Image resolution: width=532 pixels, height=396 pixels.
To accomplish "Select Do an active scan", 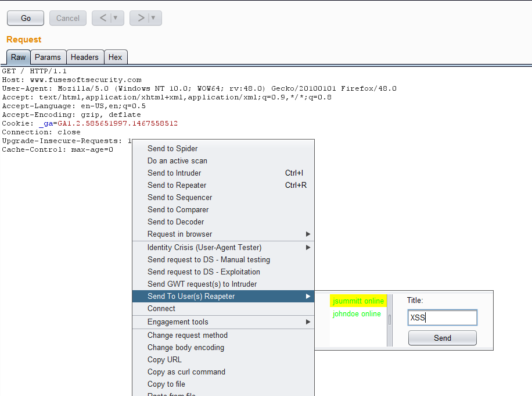I will 223,161.
